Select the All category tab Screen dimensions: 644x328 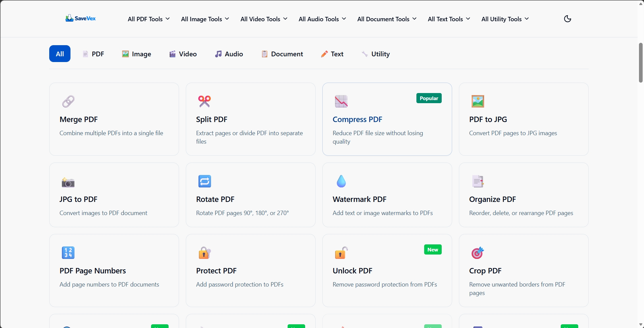point(60,54)
